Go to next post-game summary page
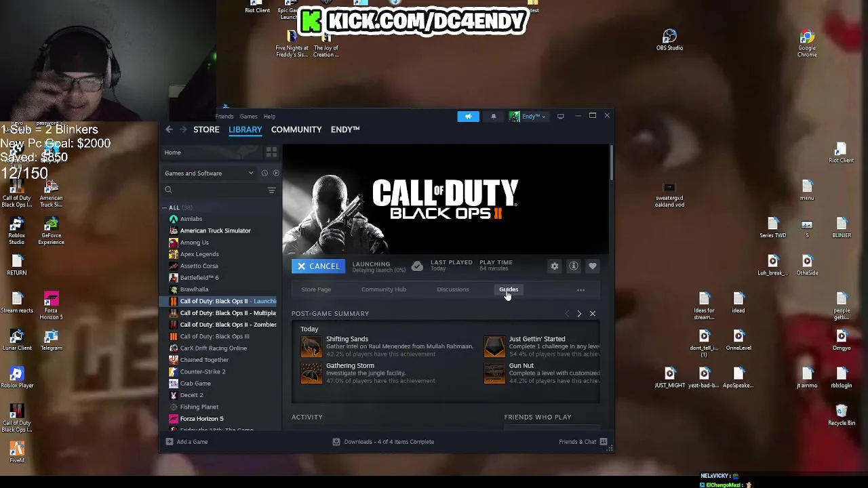Image resolution: width=868 pixels, height=488 pixels. [579, 314]
